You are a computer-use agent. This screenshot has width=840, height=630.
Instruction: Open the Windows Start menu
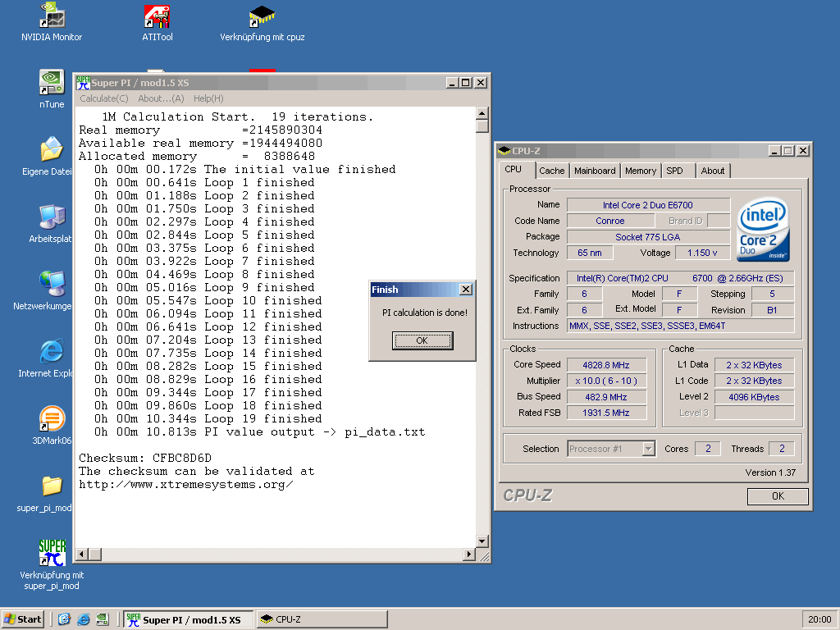23,619
